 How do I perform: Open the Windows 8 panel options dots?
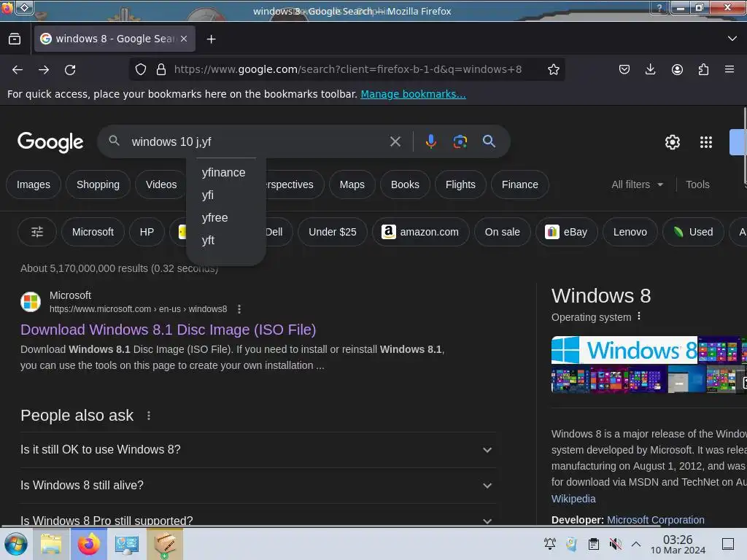pos(639,316)
